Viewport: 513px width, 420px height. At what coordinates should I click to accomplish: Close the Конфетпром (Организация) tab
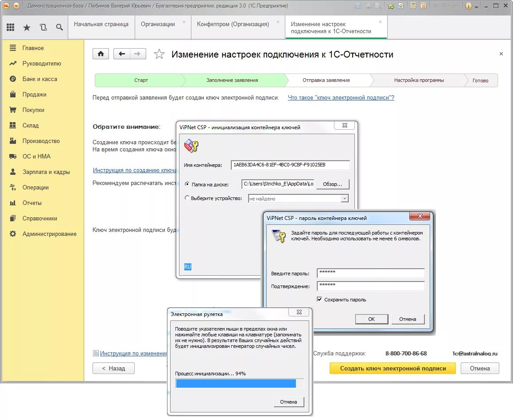tap(278, 22)
